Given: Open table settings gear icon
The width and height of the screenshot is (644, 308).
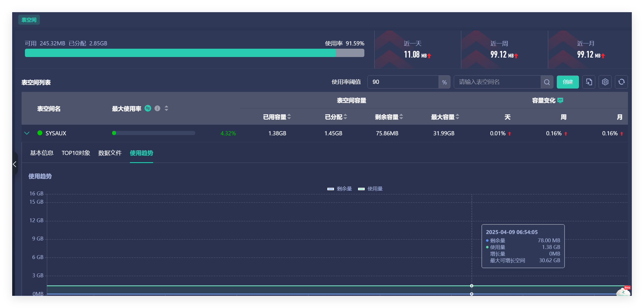Looking at the screenshot, I should tap(605, 82).
